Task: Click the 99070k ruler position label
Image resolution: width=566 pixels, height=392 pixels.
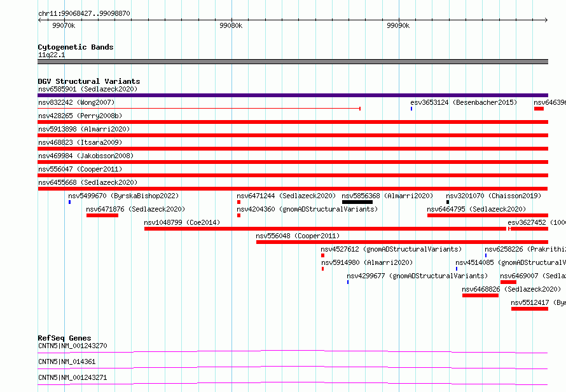Action: (64, 25)
